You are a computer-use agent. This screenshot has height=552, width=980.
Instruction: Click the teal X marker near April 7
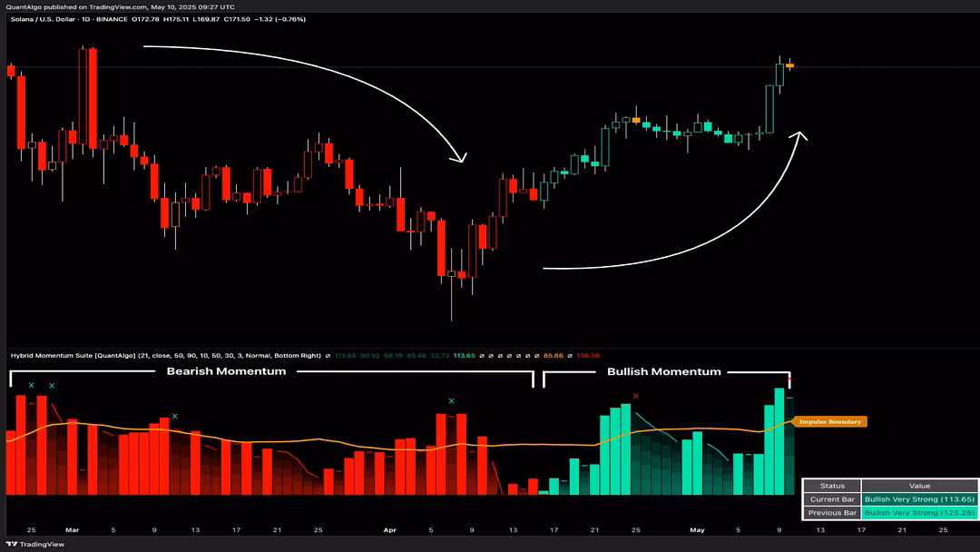(451, 400)
